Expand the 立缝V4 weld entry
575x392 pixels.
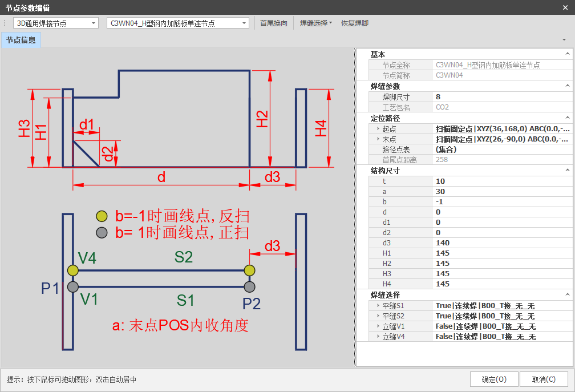[x=378, y=336]
